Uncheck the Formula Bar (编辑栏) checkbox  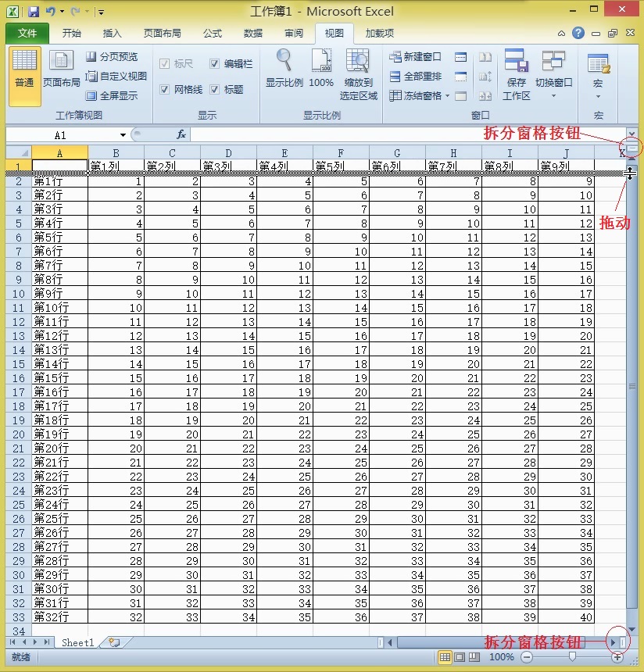tap(214, 64)
